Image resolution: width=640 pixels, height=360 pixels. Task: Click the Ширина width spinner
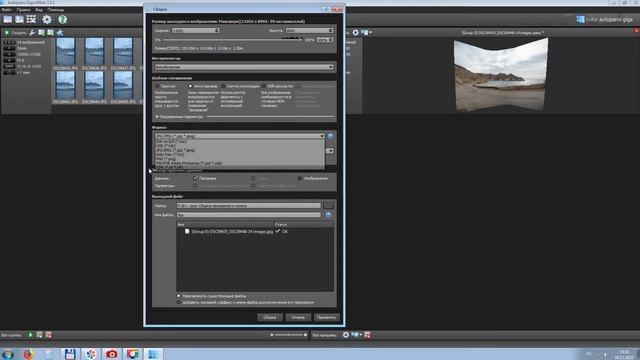(x=196, y=30)
